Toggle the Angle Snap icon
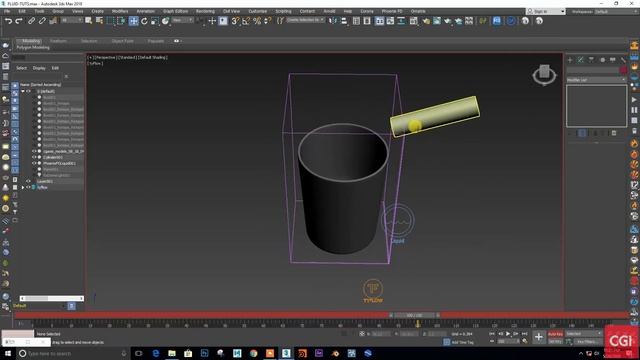 pyautogui.click(x=246, y=21)
